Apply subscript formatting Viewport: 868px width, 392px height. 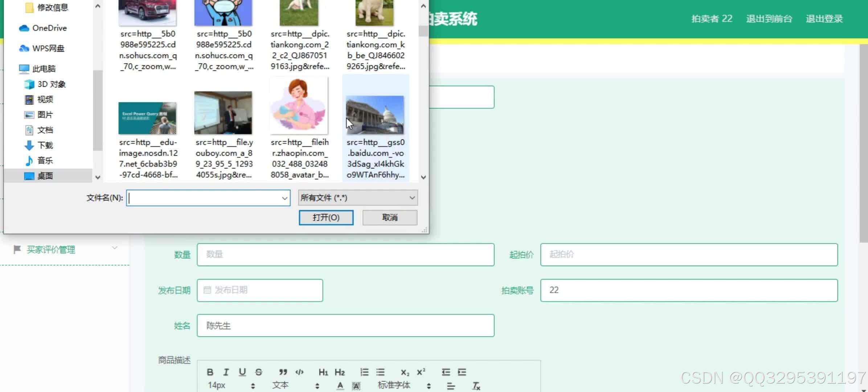point(405,372)
